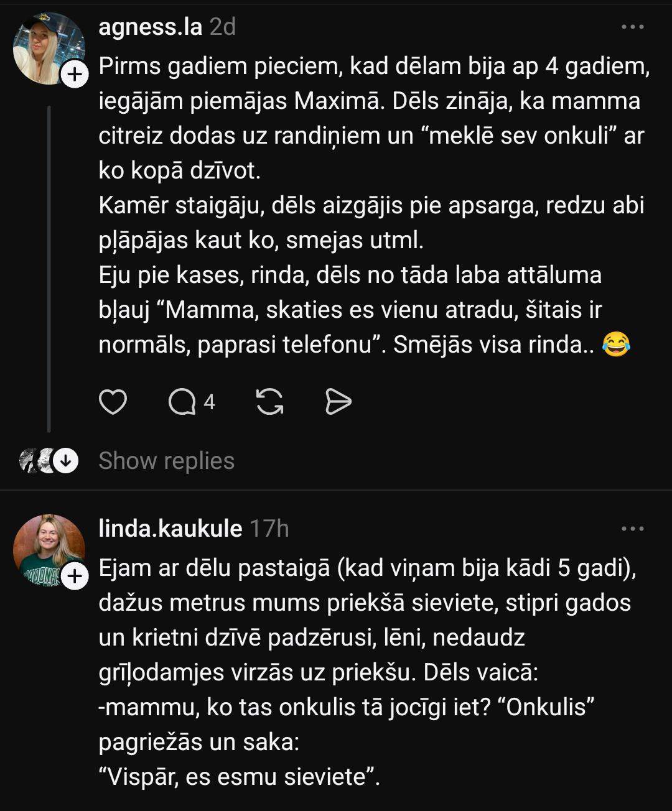
Task: Click the 17h timestamp on linda.kaukule post
Action: tap(269, 529)
